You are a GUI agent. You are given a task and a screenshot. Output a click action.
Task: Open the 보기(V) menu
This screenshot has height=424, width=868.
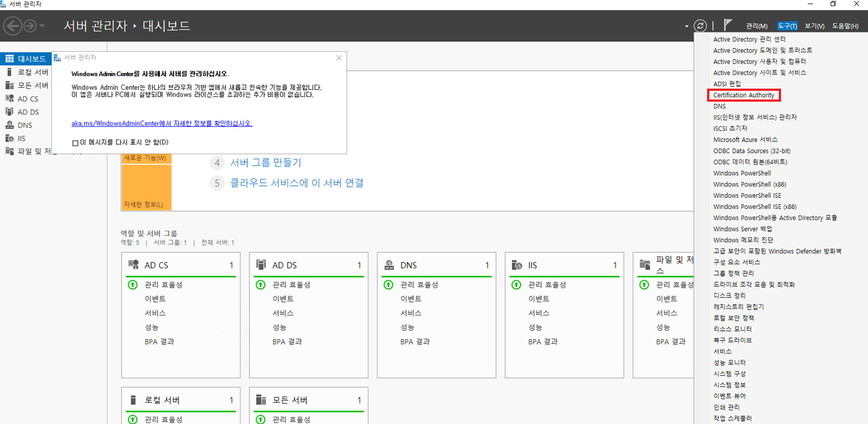[x=815, y=26]
